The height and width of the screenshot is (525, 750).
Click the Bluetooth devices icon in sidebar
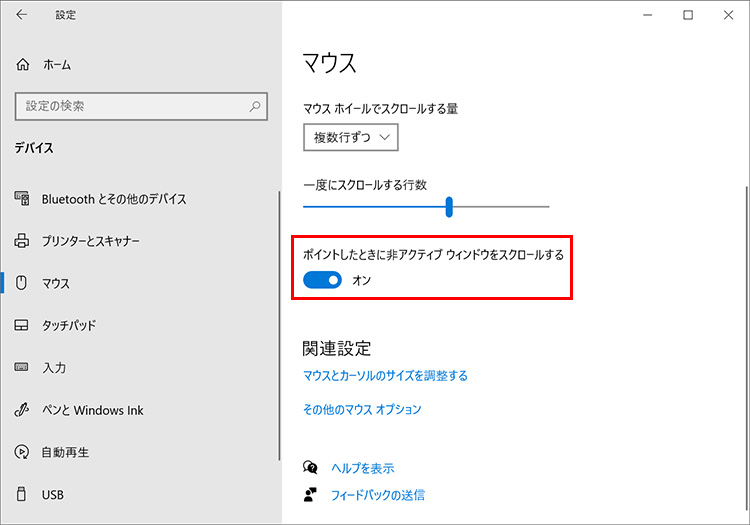pyautogui.click(x=23, y=199)
